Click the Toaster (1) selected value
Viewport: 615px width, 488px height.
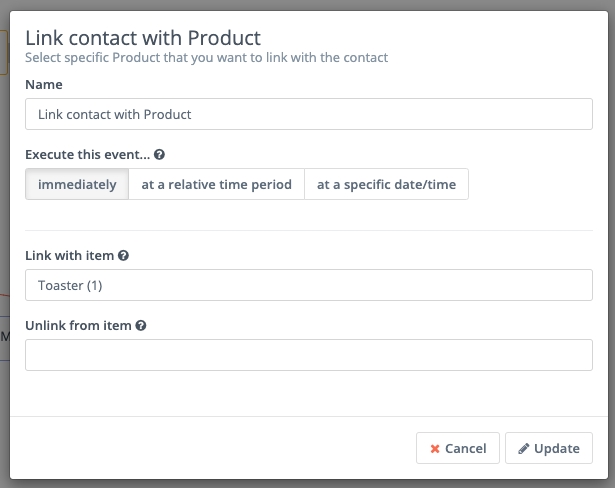click(70, 286)
